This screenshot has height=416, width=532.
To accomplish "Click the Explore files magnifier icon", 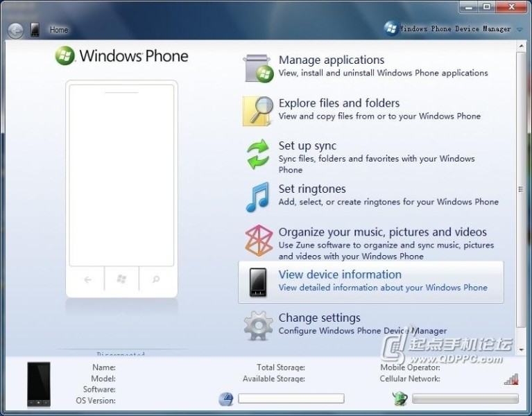I will pos(257,111).
